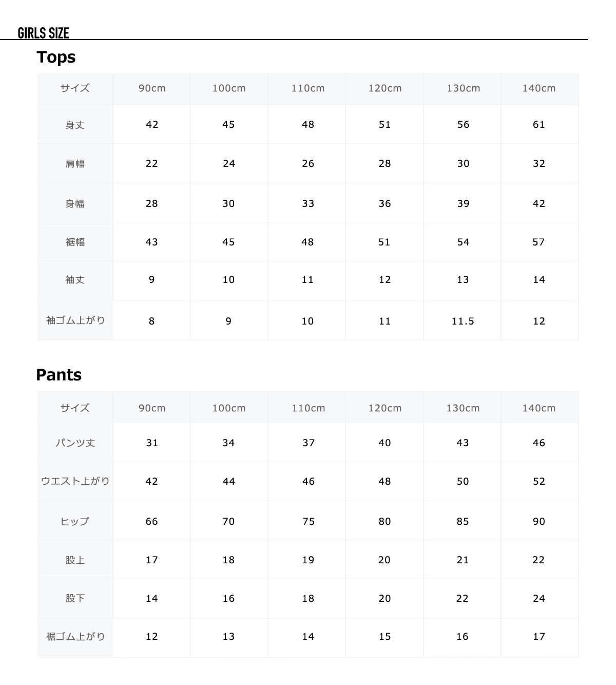Click the 130cm header in Pants table
616x685 pixels.
pos(463,408)
